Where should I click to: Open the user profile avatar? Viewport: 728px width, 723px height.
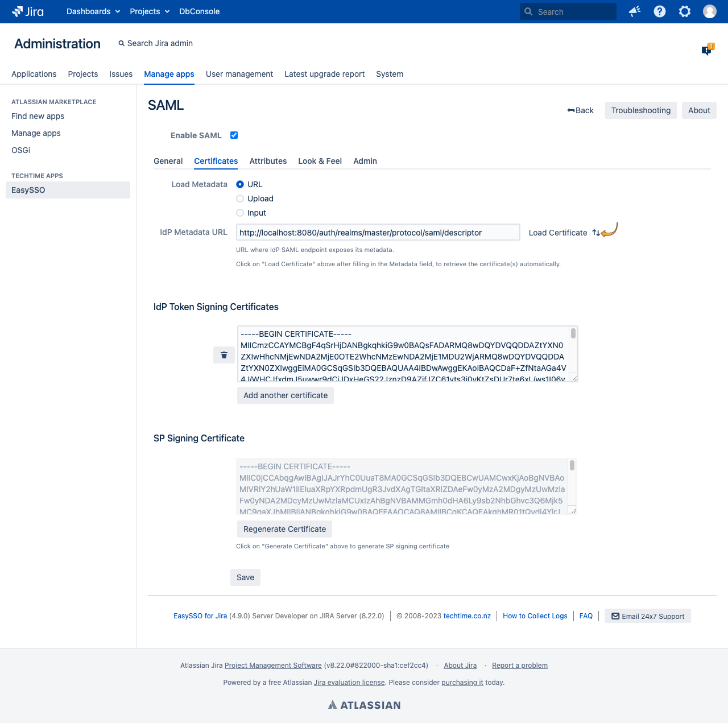tap(710, 11)
